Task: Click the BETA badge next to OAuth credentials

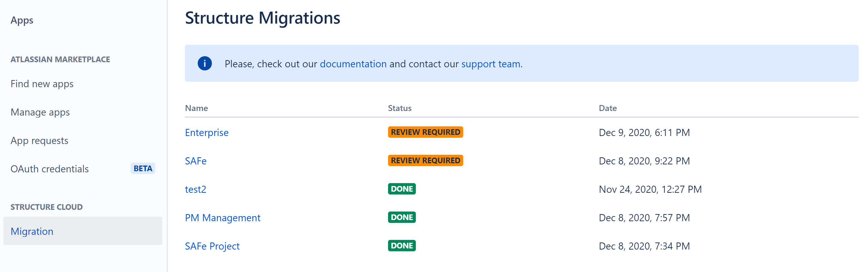Action: pos(142,168)
